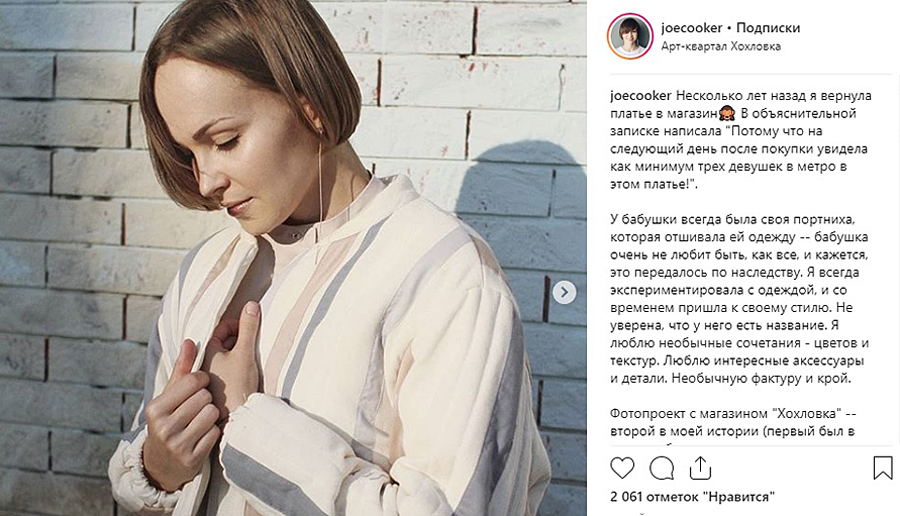Screen dimensions: 900x516
Task: Open comments via the speech bubble icon
Action: pyautogui.click(x=661, y=468)
